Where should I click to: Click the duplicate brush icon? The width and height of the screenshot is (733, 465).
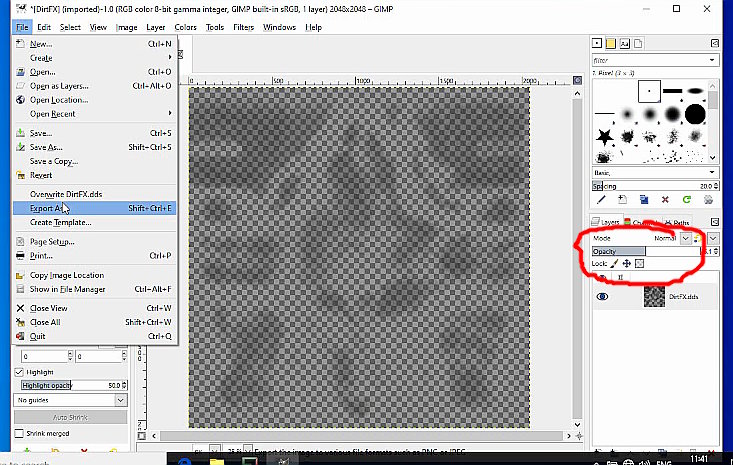click(x=644, y=200)
